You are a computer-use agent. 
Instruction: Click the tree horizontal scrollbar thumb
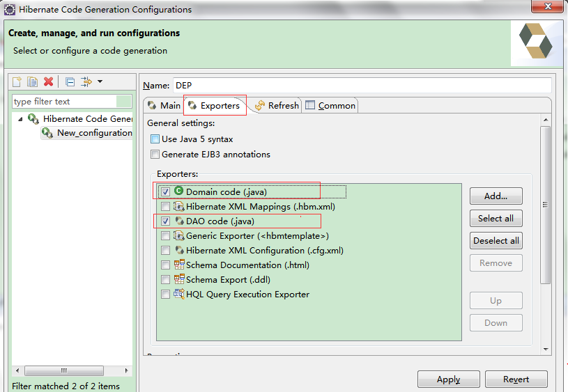coord(64,370)
